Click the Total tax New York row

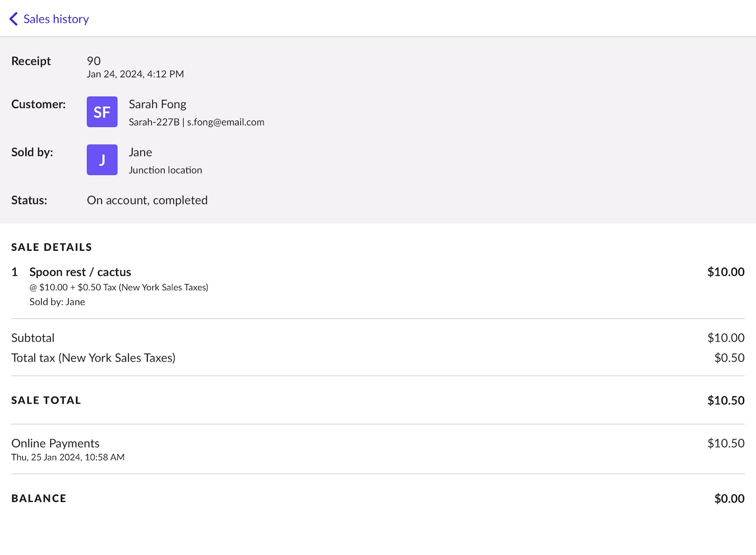tap(93, 358)
